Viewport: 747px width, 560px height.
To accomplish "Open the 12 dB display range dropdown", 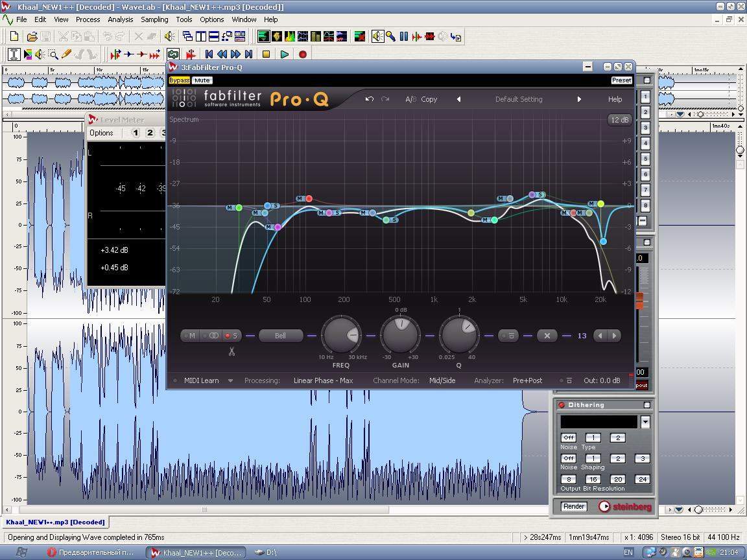I will coord(619,120).
